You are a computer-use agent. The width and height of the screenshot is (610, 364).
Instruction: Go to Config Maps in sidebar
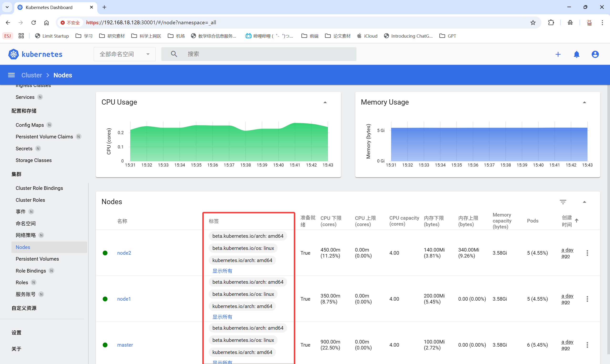click(x=30, y=125)
